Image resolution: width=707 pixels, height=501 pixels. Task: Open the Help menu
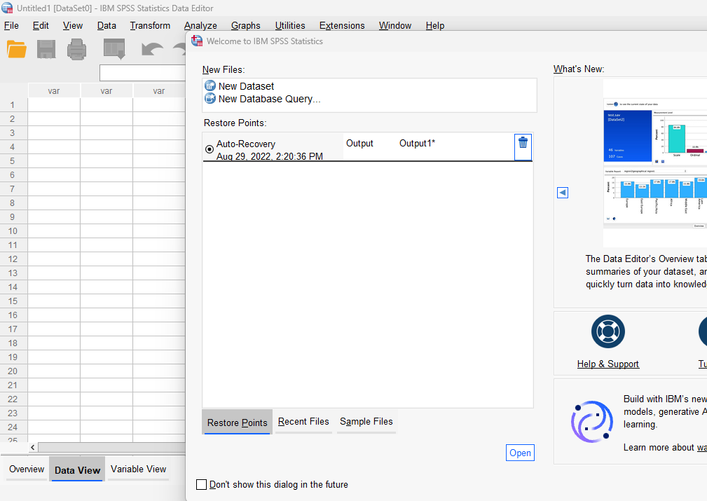pos(435,26)
